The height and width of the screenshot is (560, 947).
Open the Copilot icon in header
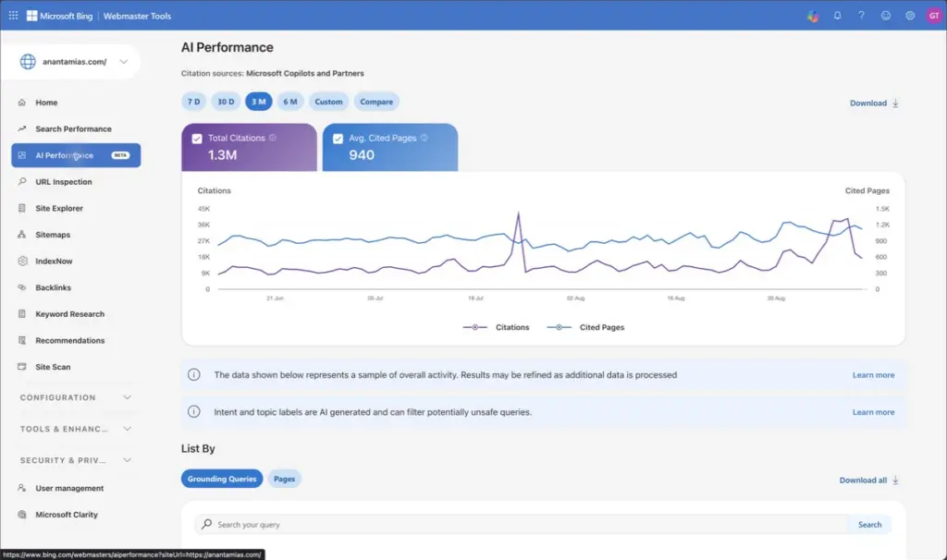click(813, 16)
